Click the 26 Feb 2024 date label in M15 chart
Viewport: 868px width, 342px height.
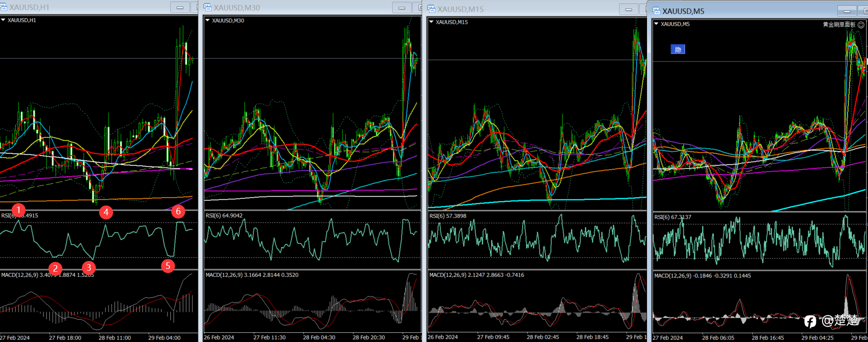click(443, 337)
